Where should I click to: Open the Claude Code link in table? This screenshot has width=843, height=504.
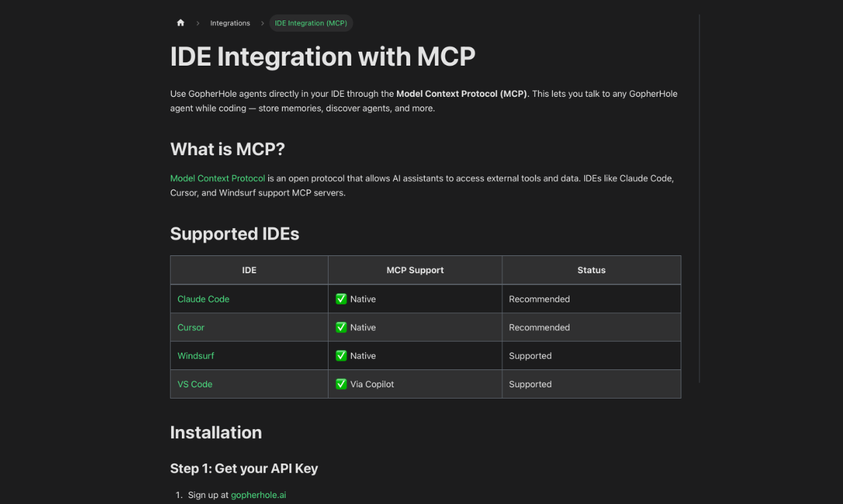pyautogui.click(x=203, y=299)
